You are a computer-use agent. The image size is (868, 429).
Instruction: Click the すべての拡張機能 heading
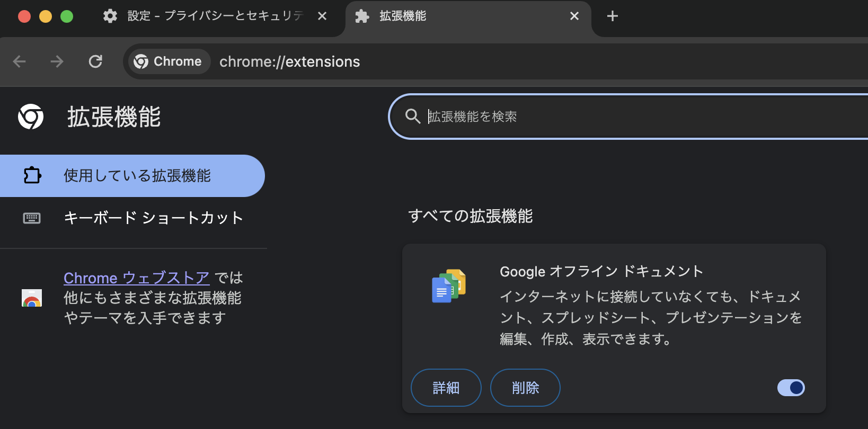click(471, 216)
